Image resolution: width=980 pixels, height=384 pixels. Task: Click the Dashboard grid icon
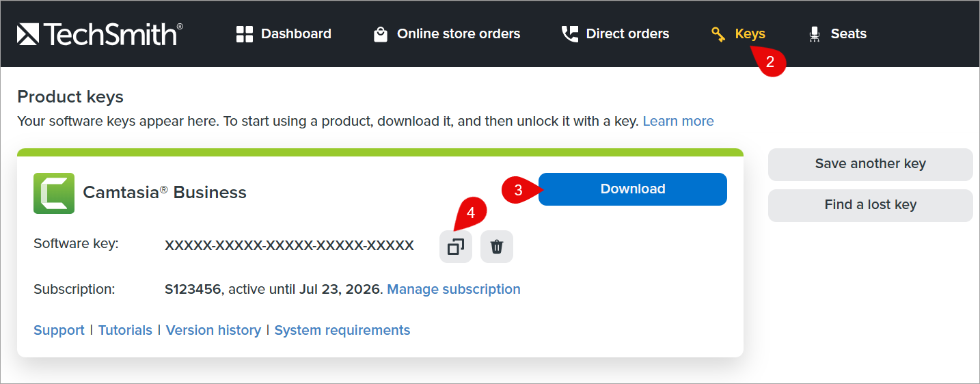pyautogui.click(x=244, y=34)
